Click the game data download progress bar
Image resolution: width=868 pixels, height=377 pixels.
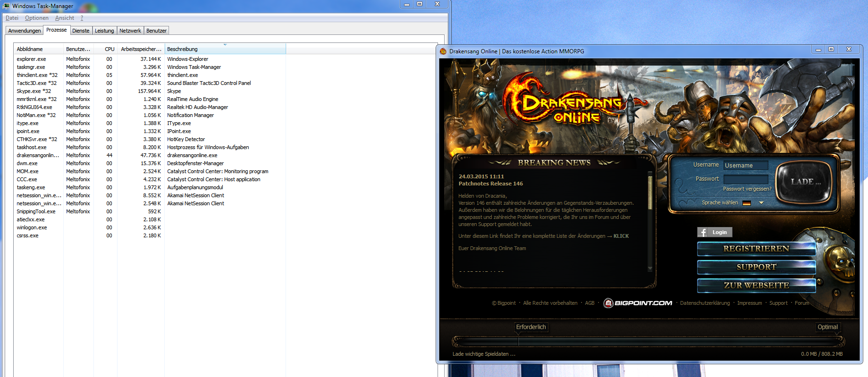click(648, 341)
